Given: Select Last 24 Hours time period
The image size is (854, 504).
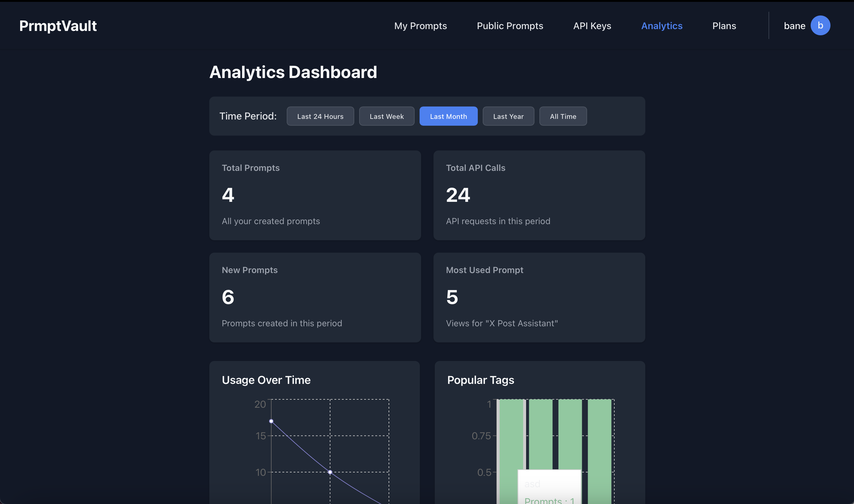Looking at the screenshot, I should tap(320, 116).
